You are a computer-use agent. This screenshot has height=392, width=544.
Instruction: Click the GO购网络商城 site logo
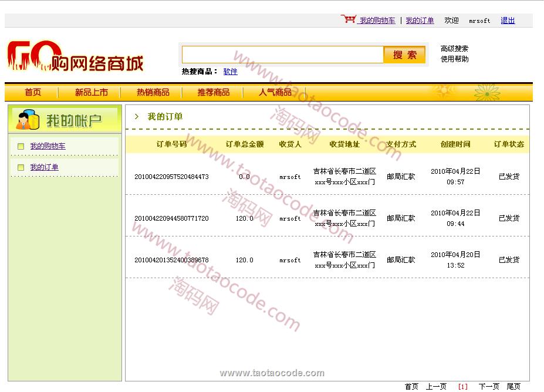pos(75,57)
